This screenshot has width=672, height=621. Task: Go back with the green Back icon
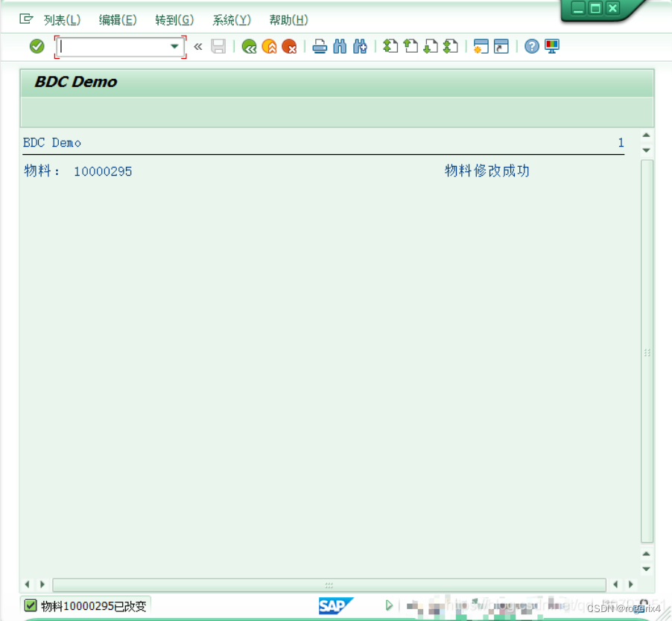point(249,46)
